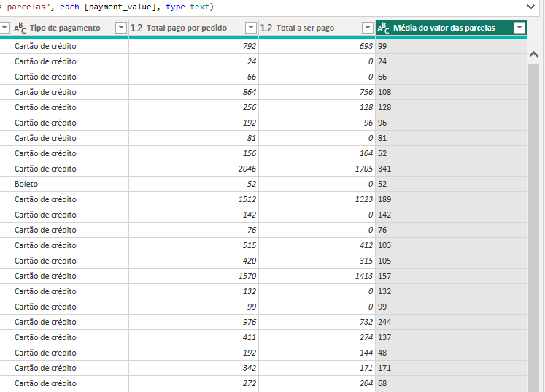
Task: Open the Total pago por pedido filter dropdown
Action: pyautogui.click(x=251, y=28)
